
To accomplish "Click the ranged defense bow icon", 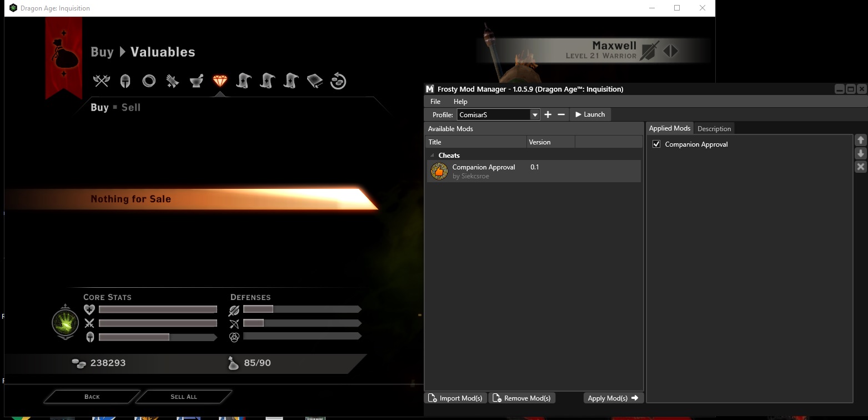I will 234,323.
